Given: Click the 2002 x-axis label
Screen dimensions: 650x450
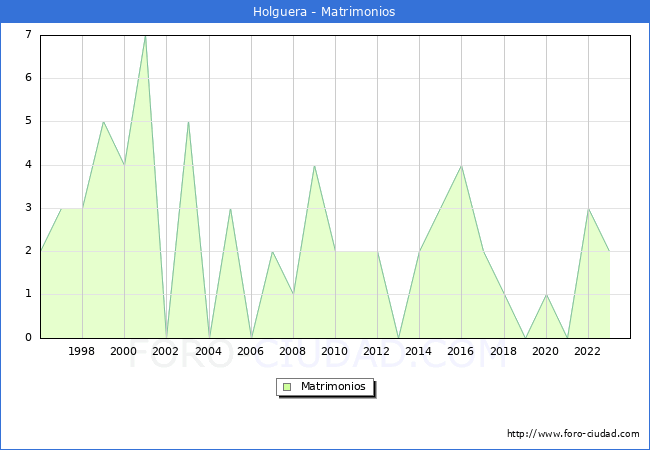Looking at the screenshot, I should click(166, 351).
